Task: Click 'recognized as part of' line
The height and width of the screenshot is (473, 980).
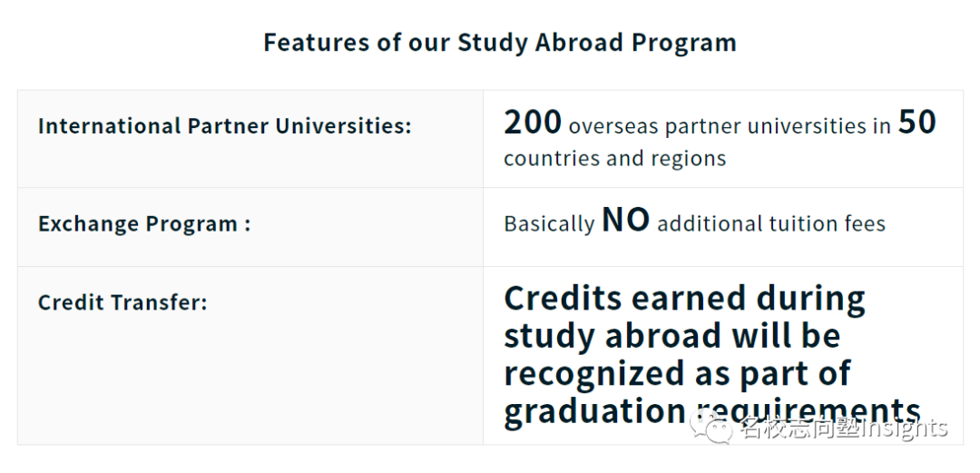Action: point(677,374)
